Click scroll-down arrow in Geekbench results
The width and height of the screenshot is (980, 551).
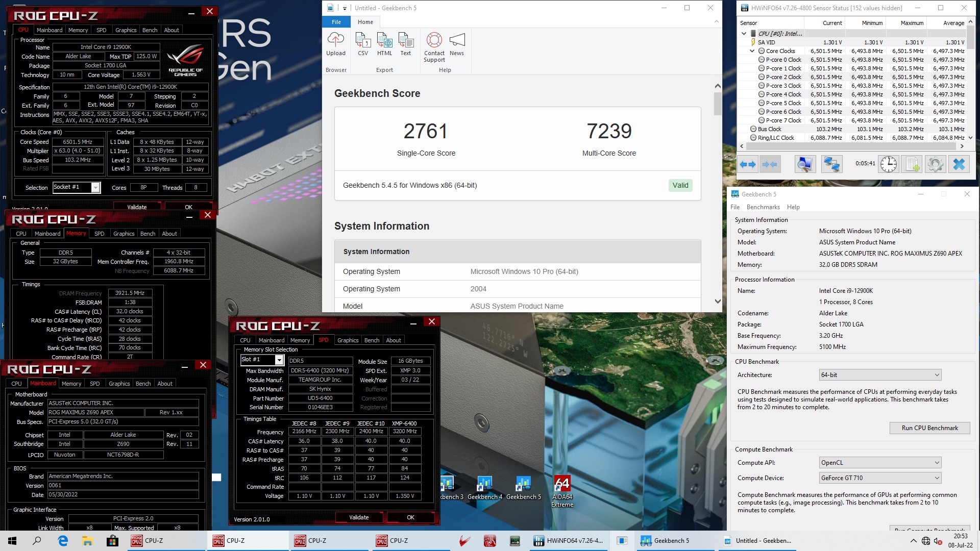pos(718,302)
